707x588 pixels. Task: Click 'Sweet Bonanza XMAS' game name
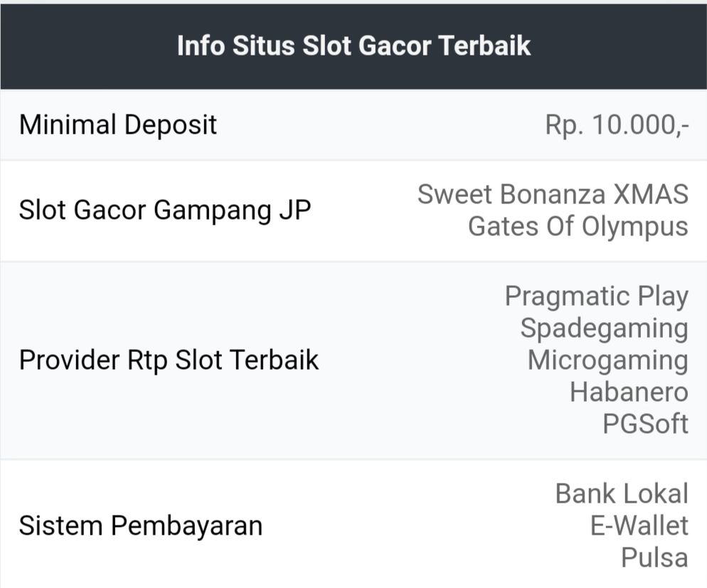point(553,194)
